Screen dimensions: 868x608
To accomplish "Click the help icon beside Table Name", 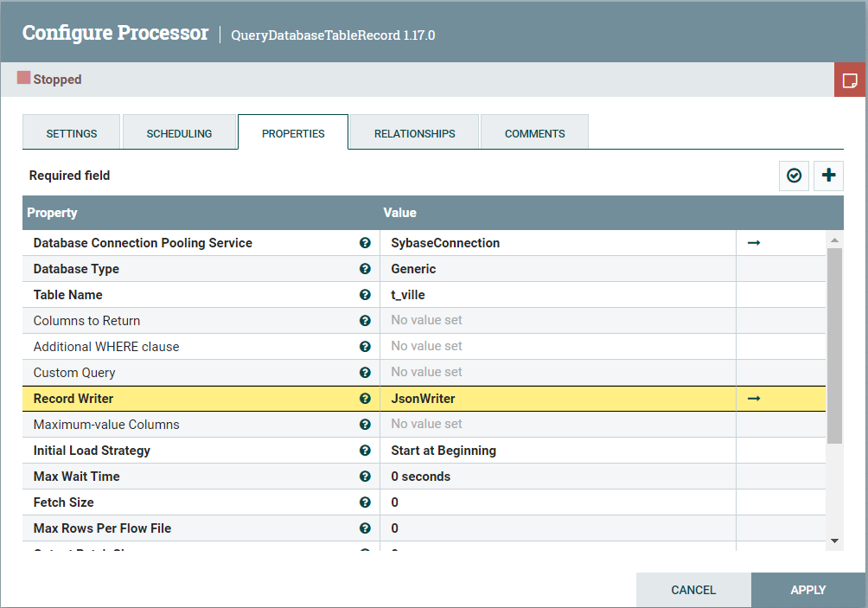I will pyautogui.click(x=365, y=294).
